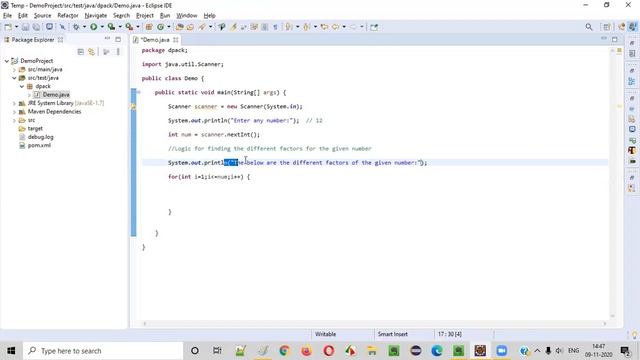Select debug.log in Package Explorer
Screen dimensions: 640x360
pos(40,137)
